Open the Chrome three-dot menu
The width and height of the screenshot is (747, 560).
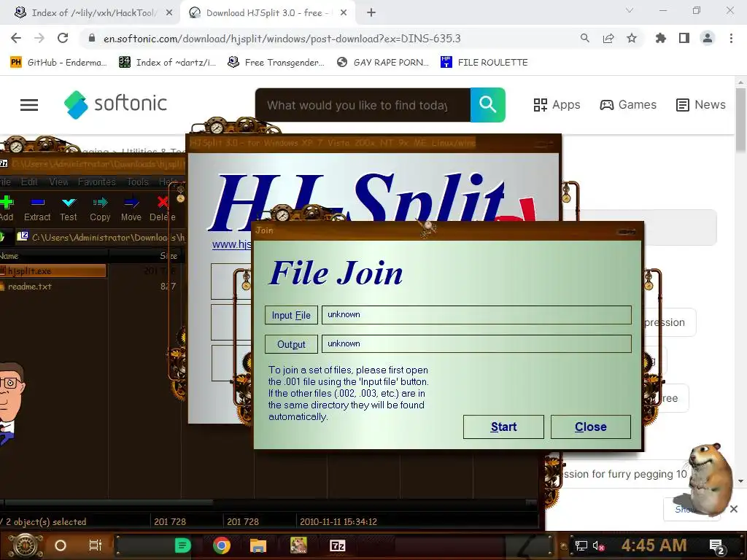point(731,38)
